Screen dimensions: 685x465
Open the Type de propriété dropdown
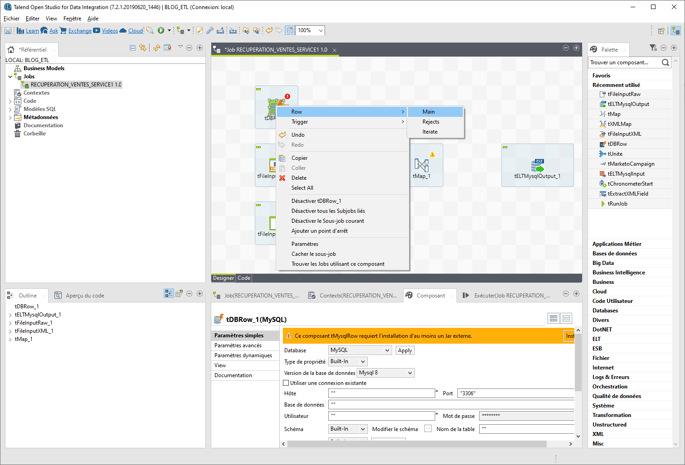click(x=348, y=361)
